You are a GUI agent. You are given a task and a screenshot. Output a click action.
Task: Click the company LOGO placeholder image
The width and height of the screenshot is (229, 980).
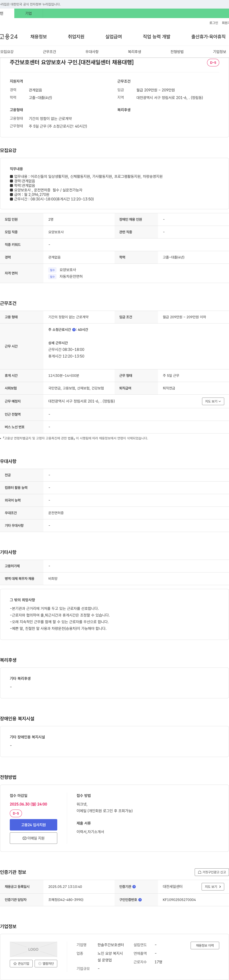pyautogui.click(x=34, y=949)
